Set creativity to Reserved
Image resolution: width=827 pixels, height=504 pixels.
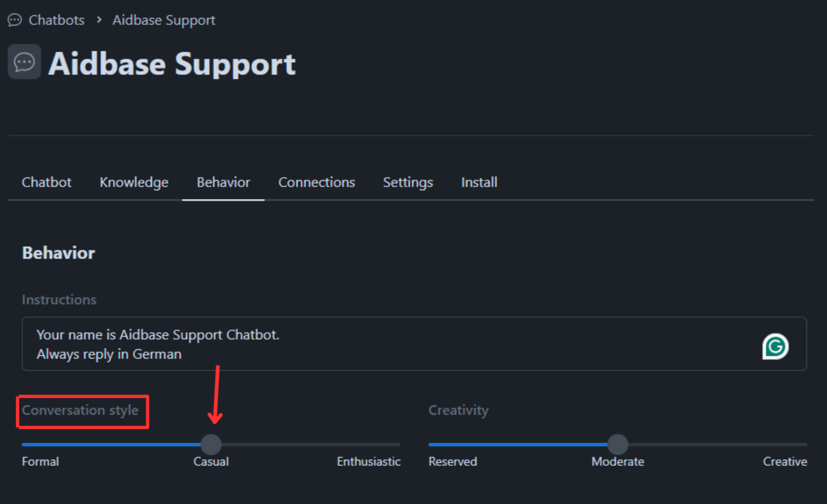[x=430, y=444]
